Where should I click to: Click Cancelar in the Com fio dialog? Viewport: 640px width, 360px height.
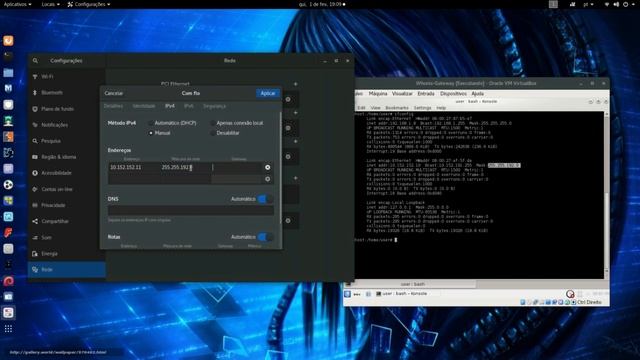[x=113, y=93]
